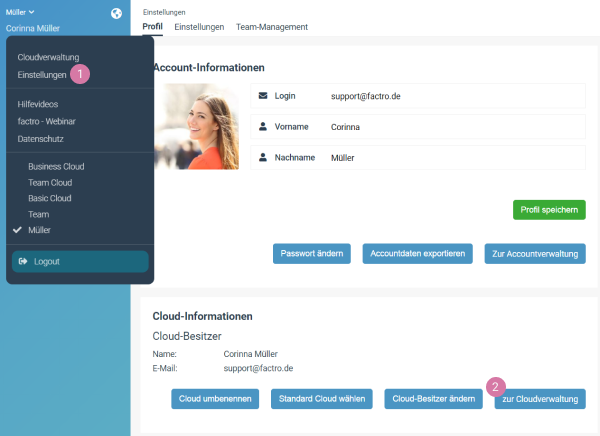Open Hilfevideos menu entry
Image resolution: width=600 pixels, height=436 pixels.
point(39,104)
